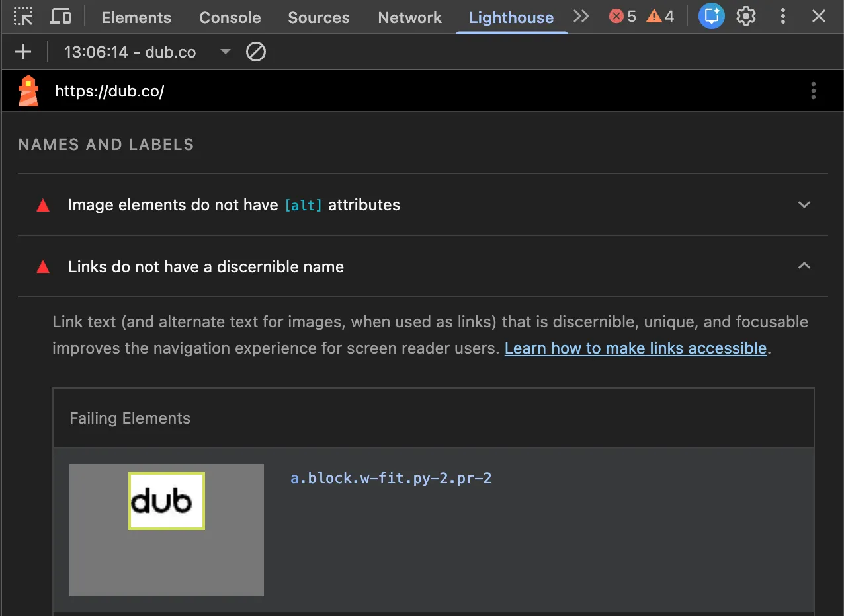Screen dimensions: 844x616
Task: Open the 13:06:14 - dub.co report dropdown
Action: 147,52
